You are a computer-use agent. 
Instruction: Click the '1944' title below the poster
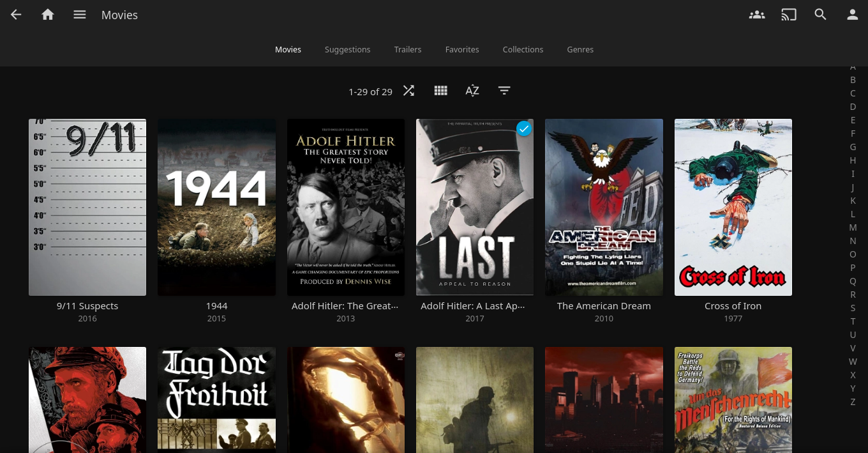(x=216, y=306)
